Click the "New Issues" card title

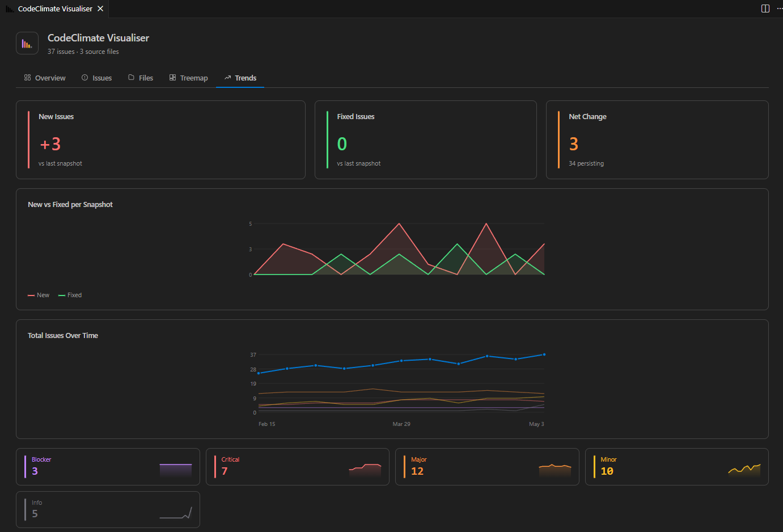(x=56, y=117)
